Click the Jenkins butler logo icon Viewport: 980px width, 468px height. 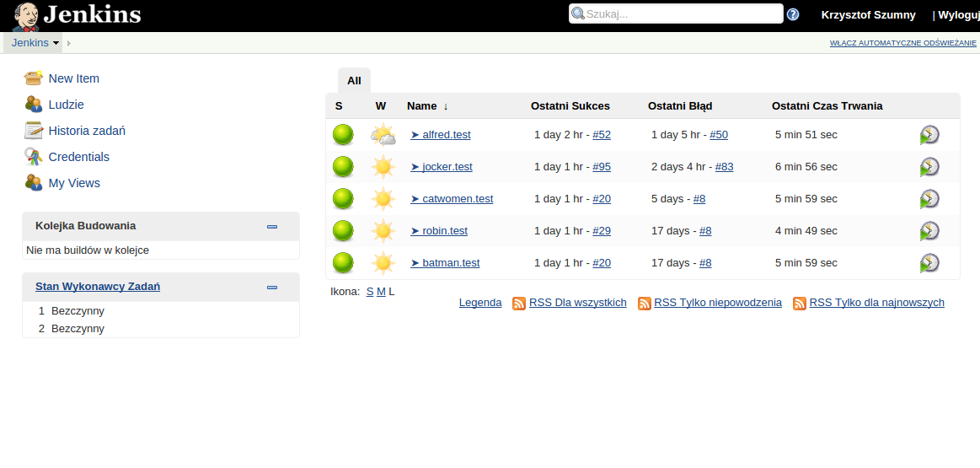(x=25, y=16)
